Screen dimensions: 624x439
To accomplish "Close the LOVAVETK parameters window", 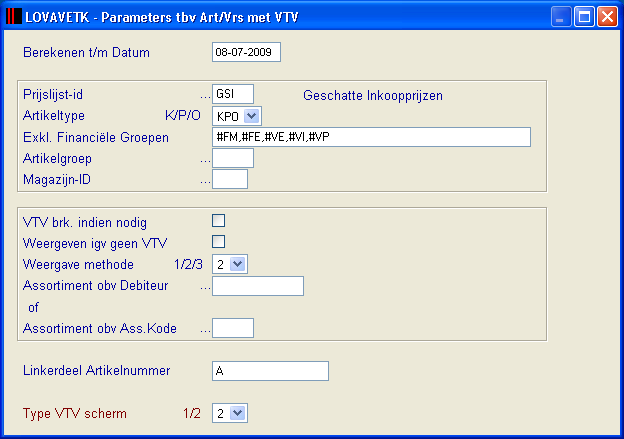I will pos(607,17).
